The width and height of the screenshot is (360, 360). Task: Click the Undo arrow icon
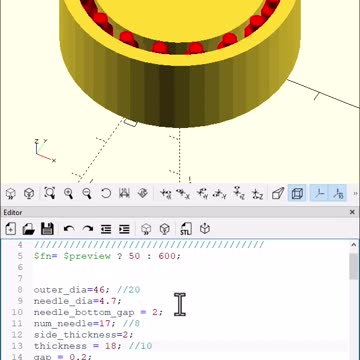(x=69, y=229)
